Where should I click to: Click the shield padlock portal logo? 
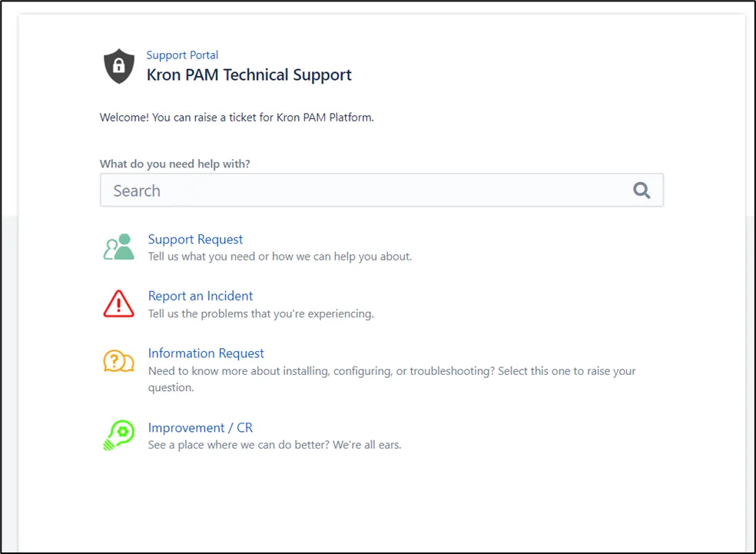coord(118,66)
